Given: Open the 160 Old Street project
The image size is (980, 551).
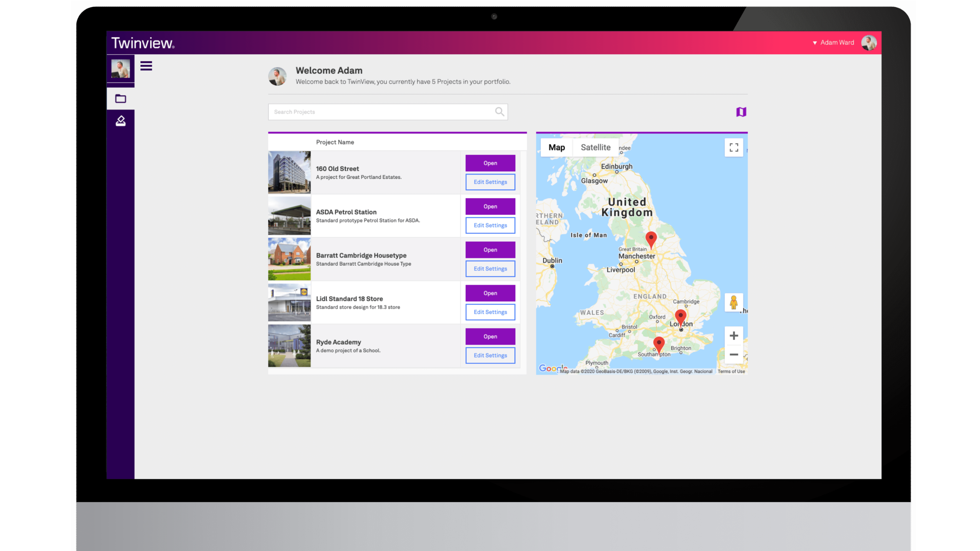Looking at the screenshot, I should tap(490, 163).
